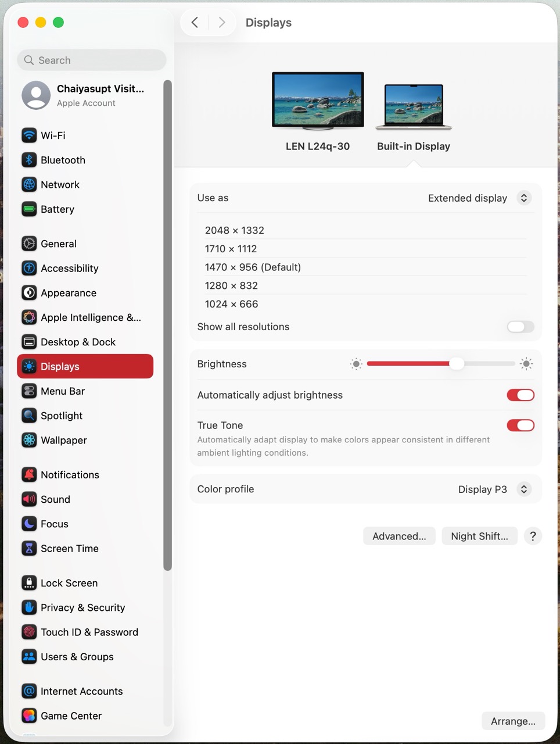This screenshot has width=560, height=744.
Task: Choose 1470 × 956 (Default) resolution
Action: (366, 267)
